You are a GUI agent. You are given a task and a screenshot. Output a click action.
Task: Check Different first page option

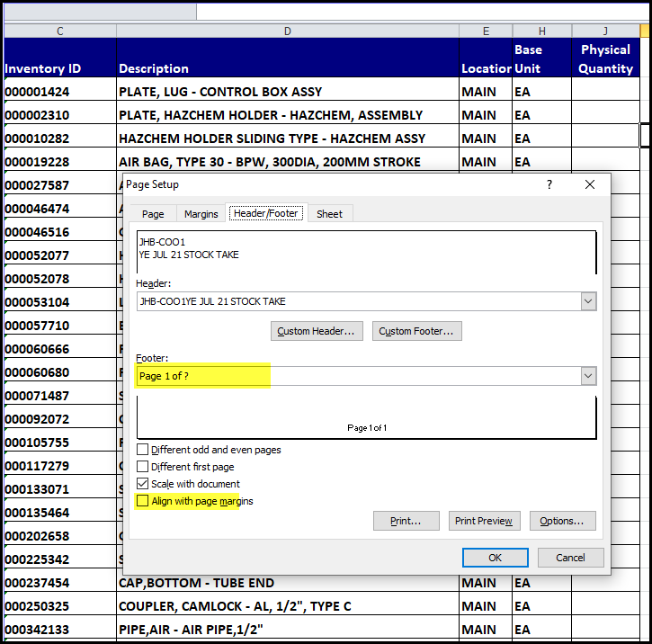(143, 467)
